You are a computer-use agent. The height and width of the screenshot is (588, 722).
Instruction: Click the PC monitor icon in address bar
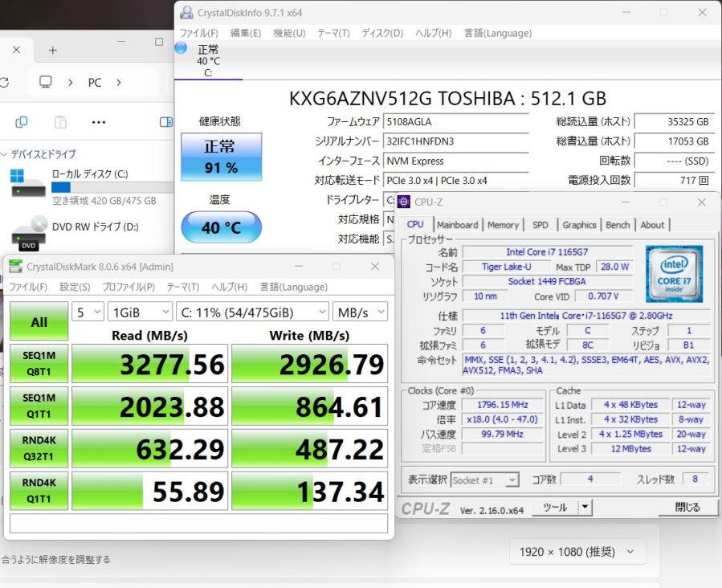45,82
